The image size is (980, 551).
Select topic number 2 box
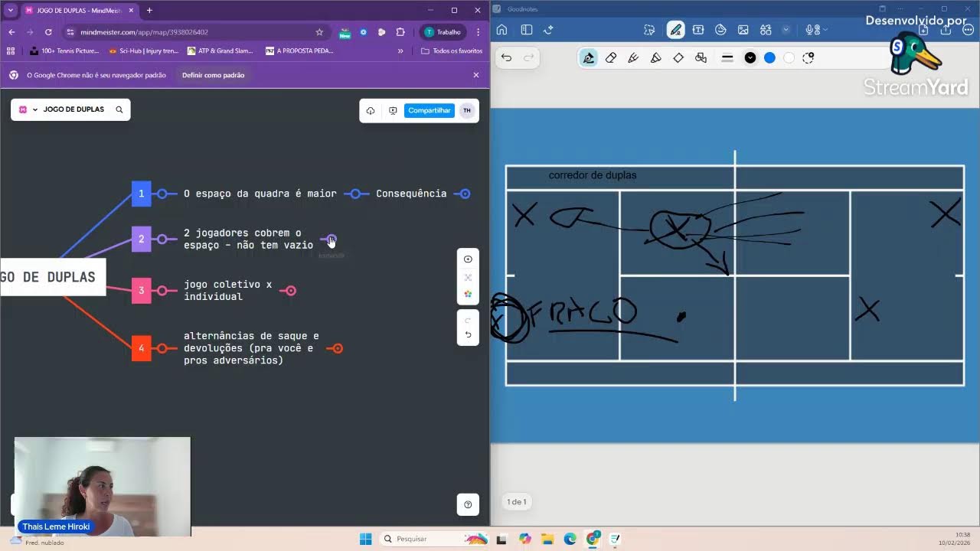(x=141, y=239)
